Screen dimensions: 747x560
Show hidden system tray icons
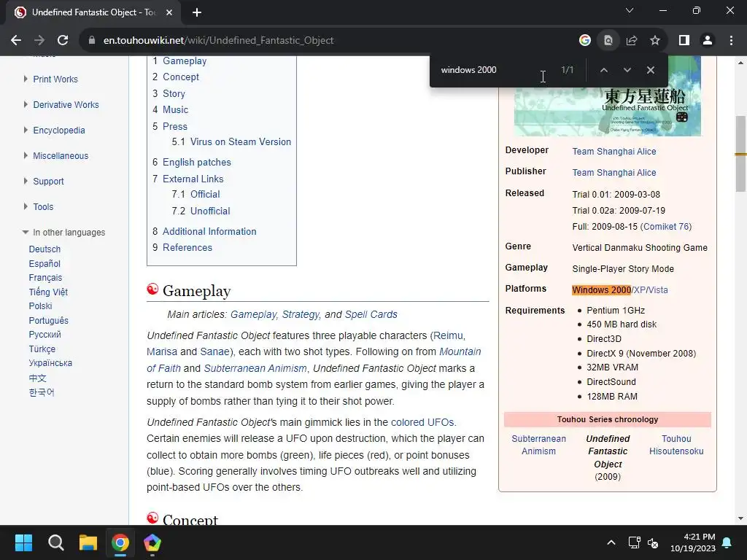coord(611,542)
